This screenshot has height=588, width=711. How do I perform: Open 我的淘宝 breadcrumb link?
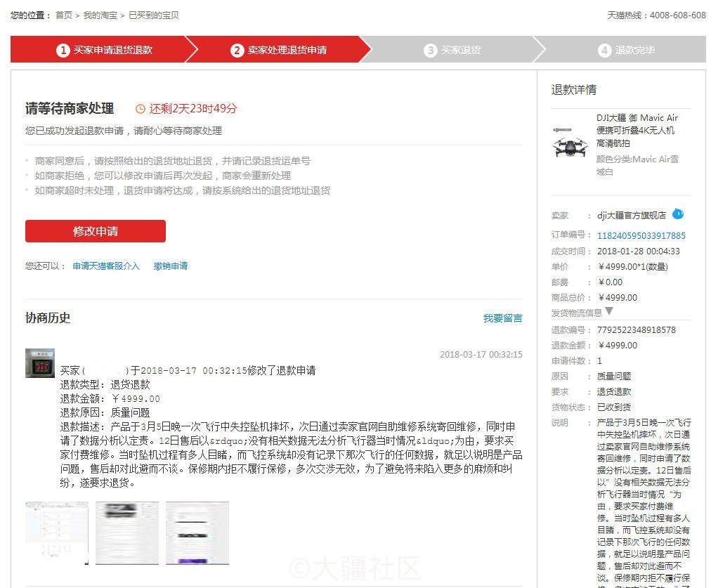[x=100, y=15]
